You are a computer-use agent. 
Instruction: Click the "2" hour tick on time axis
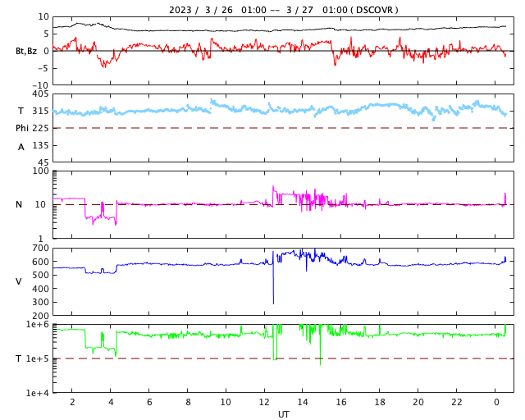(72, 403)
